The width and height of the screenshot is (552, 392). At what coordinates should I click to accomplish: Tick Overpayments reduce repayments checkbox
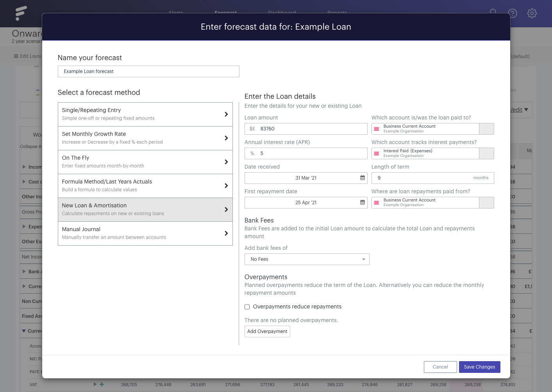coord(247,307)
